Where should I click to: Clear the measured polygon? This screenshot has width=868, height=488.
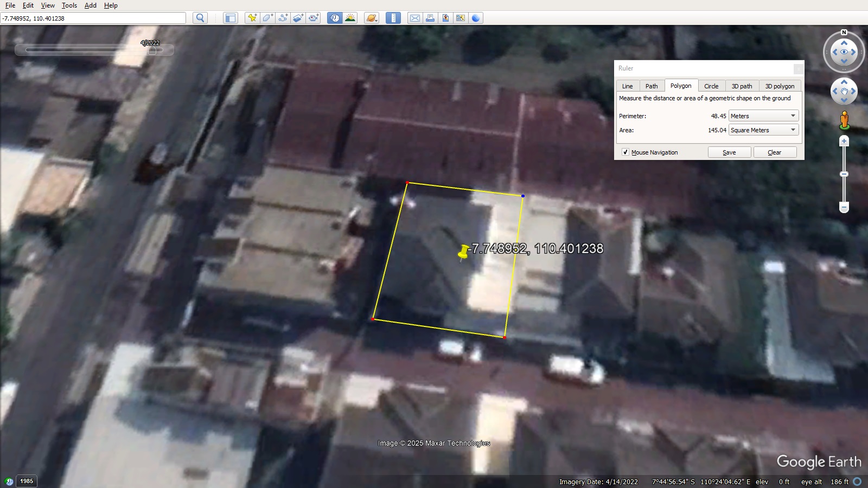pyautogui.click(x=775, y=152)
